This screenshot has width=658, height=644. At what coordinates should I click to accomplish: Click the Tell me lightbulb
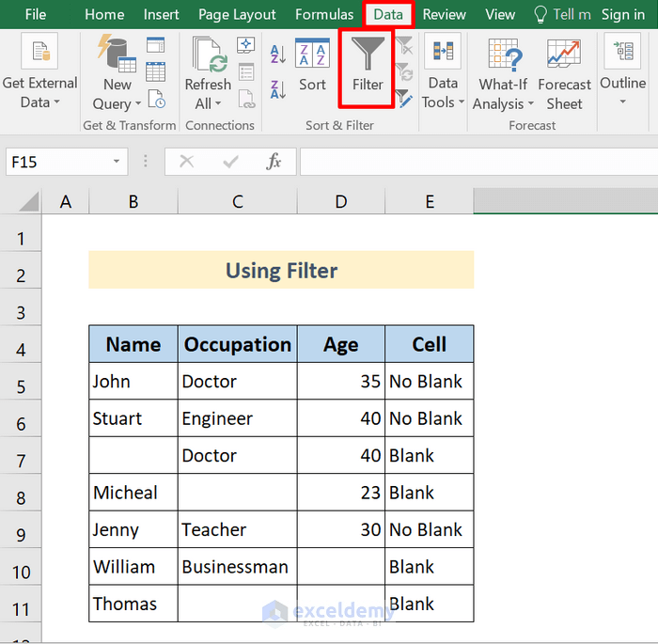pos(540,15)
